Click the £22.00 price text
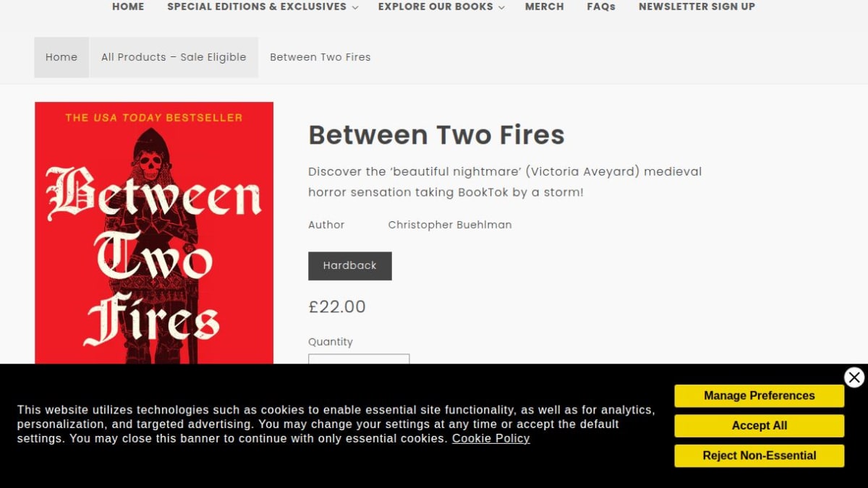This screenshot has height=488, width=868. (x=337, y=307)
